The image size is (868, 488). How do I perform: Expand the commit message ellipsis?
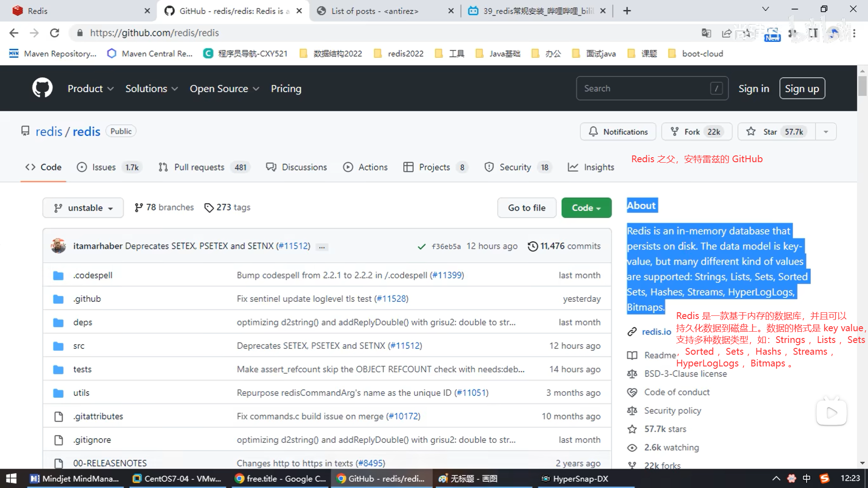tap(322, 247)
